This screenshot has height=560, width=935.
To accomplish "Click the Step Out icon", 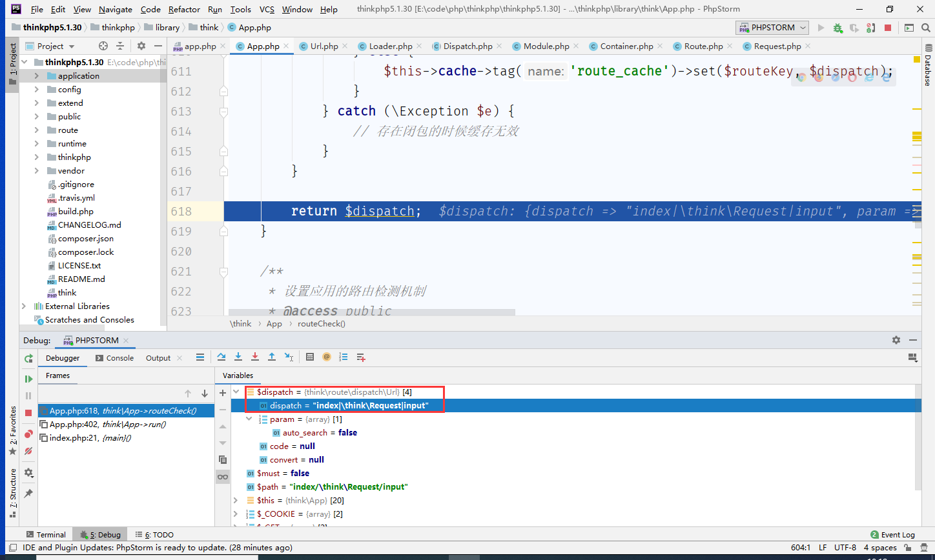I will tap(272, 357).
